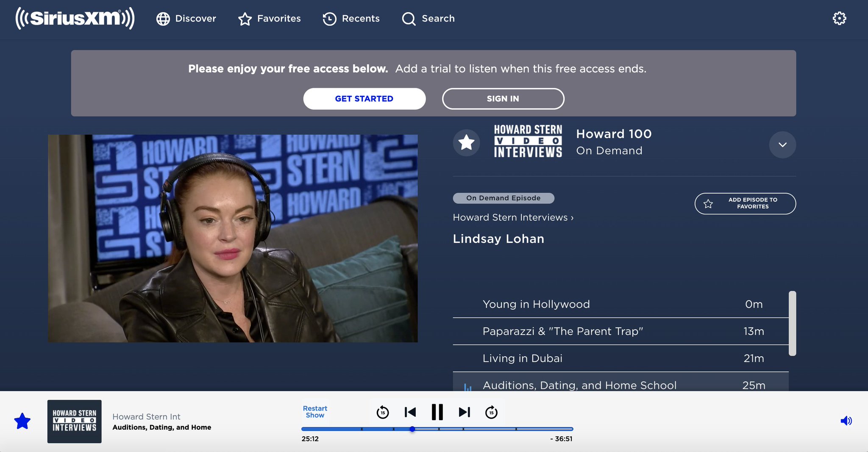868x452 pixels.
Task: Open now-playing Howard Stern artwork thumbnail
Action: (x=74, y=421)
